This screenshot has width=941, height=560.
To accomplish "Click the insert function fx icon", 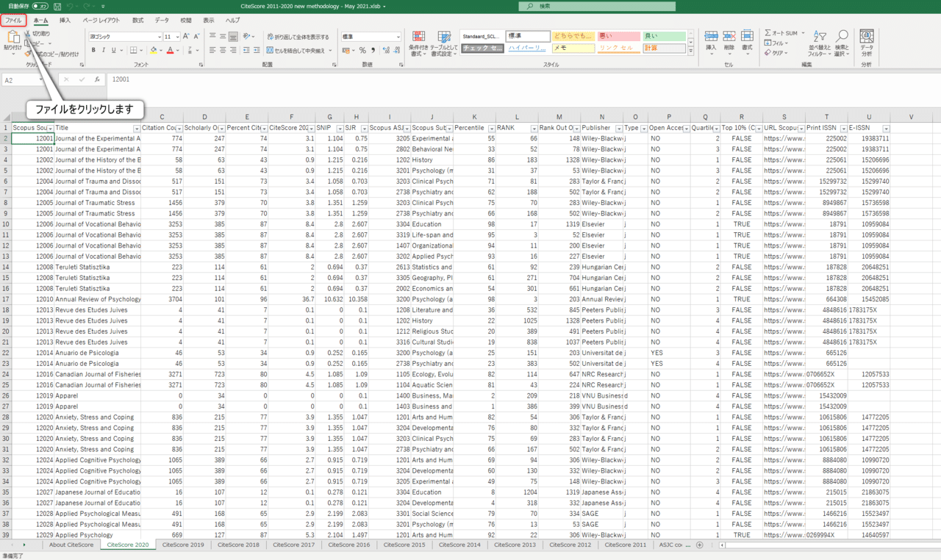I will coord(97,79).
